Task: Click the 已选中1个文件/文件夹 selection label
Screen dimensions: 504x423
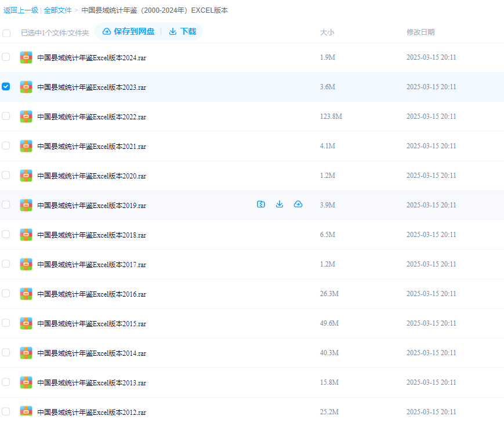Action: pyautogui.click(x=55, y=33)
